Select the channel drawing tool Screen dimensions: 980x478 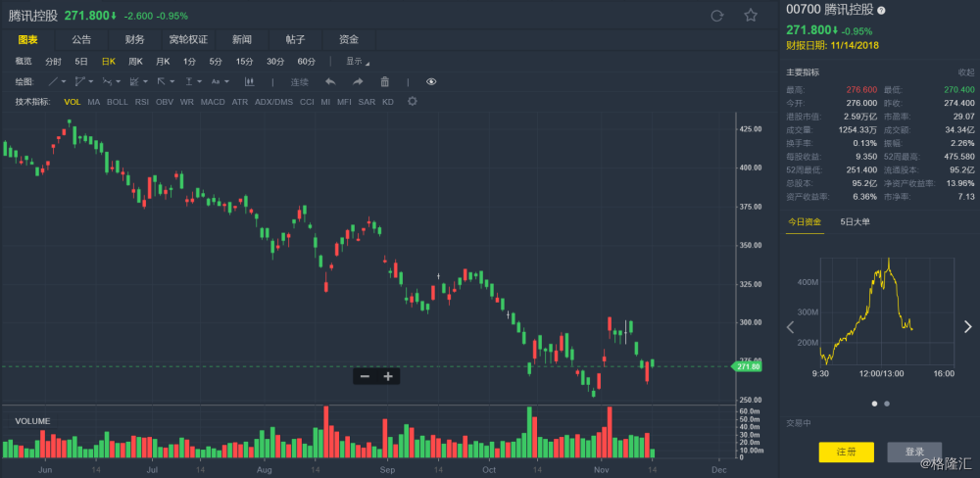point(80,81)
